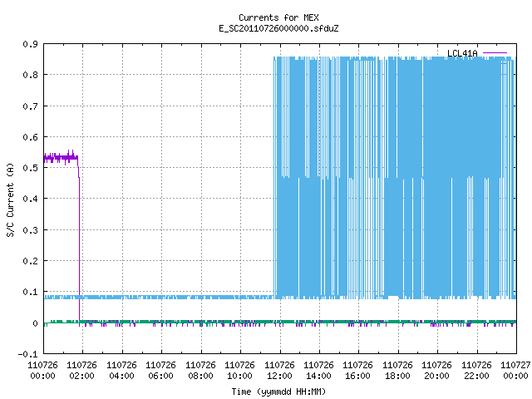
Task: Click the 110726 14:00 x-axis label
Action: tap(318, 371)
